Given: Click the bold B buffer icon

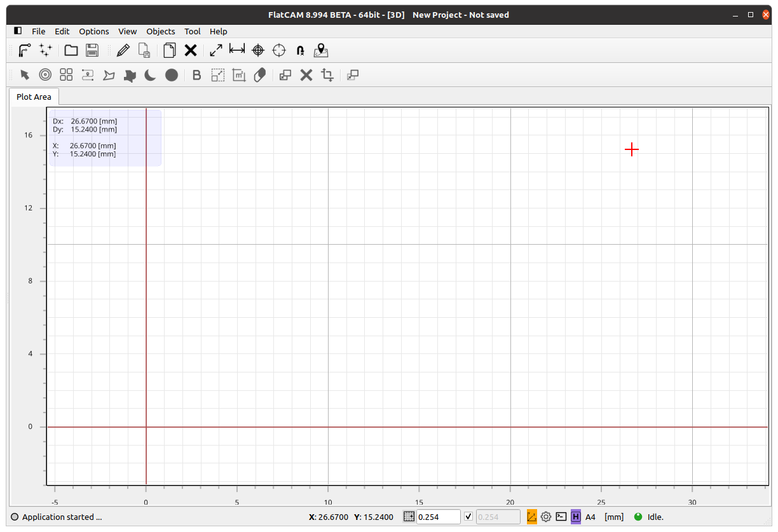Looking at the screenshot, I should click(196, 75).
